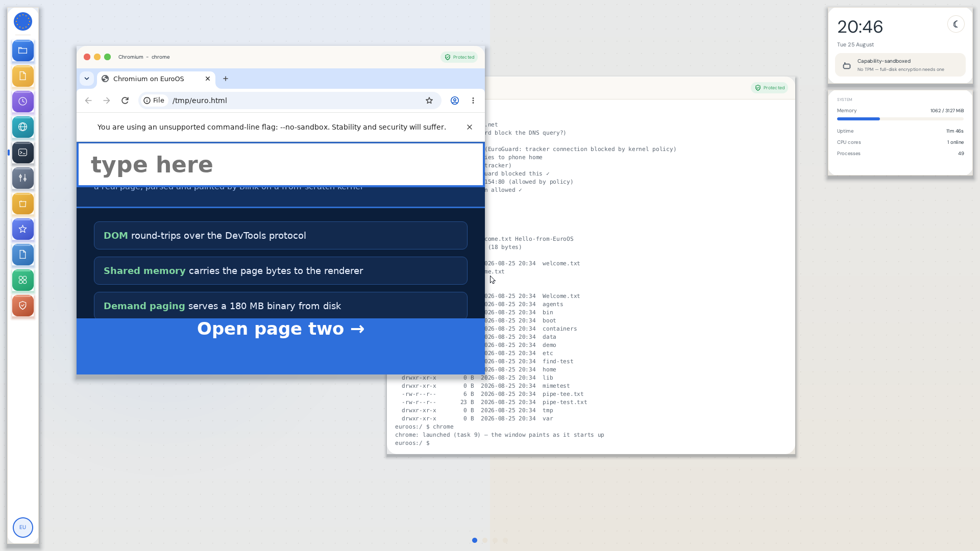Open the blue folder Files dock icon
This screenshot has width=980, height=551.
(23, 51)
